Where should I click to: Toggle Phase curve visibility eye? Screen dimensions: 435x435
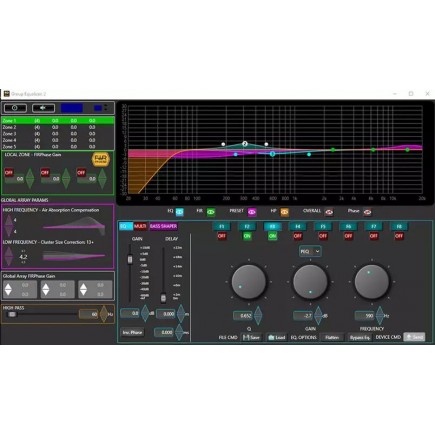(x=367, y=212)
